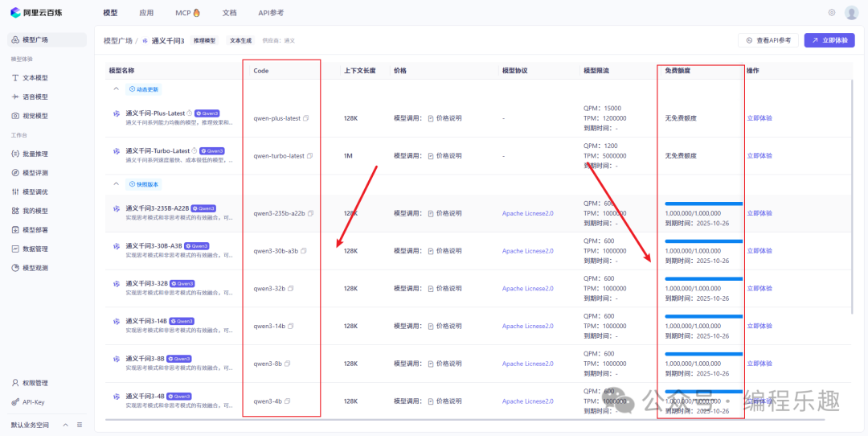Open 数据管理 in the sidebar
Image resolution: width=868 pixels, height=436 pixels.
tap(47, 249)
